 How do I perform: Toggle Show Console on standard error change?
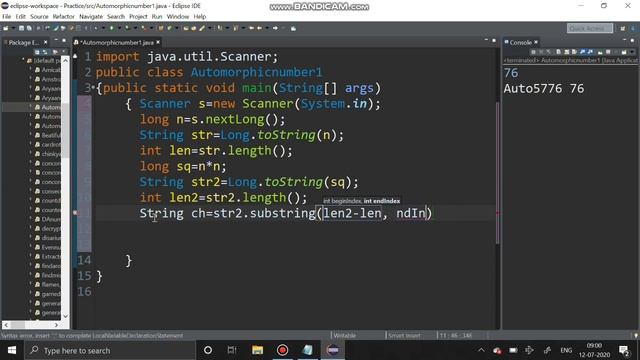[591, 52]
